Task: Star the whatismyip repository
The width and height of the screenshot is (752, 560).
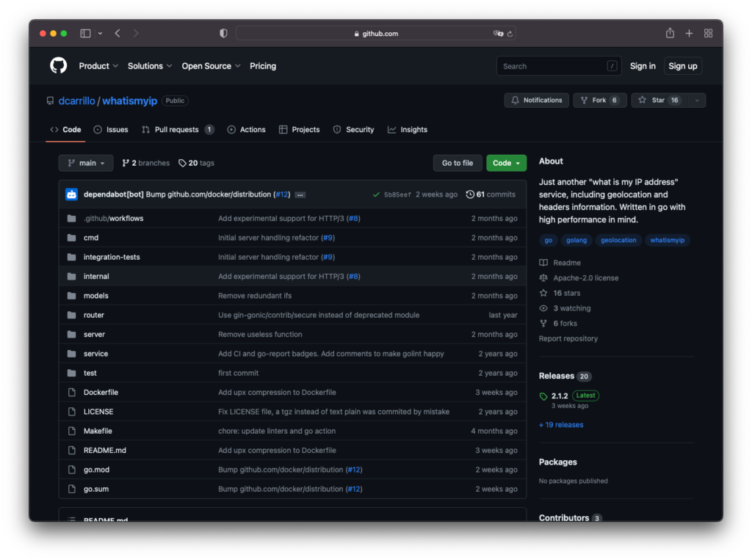Action: pyautogui.click(x=660, y=101)
